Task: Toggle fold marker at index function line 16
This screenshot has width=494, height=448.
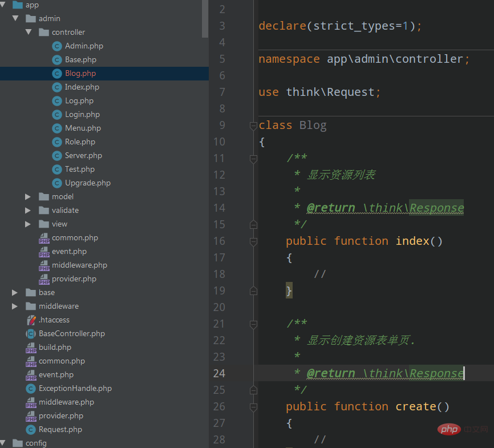Action: click(x=253, y=241)
